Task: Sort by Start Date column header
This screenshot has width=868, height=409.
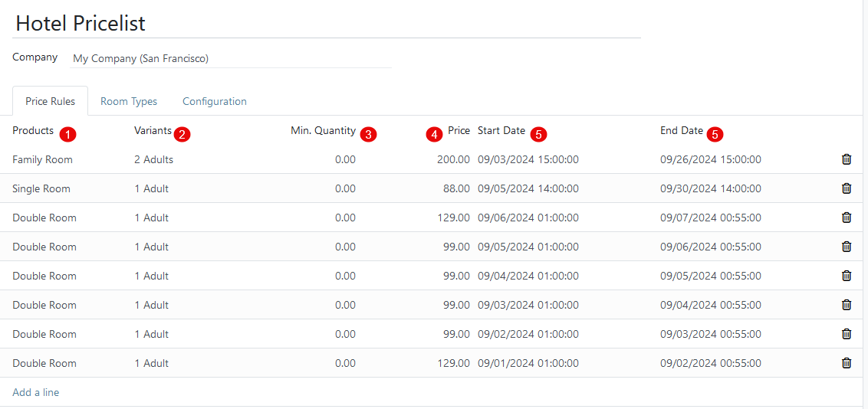Action: coord(501,131)
